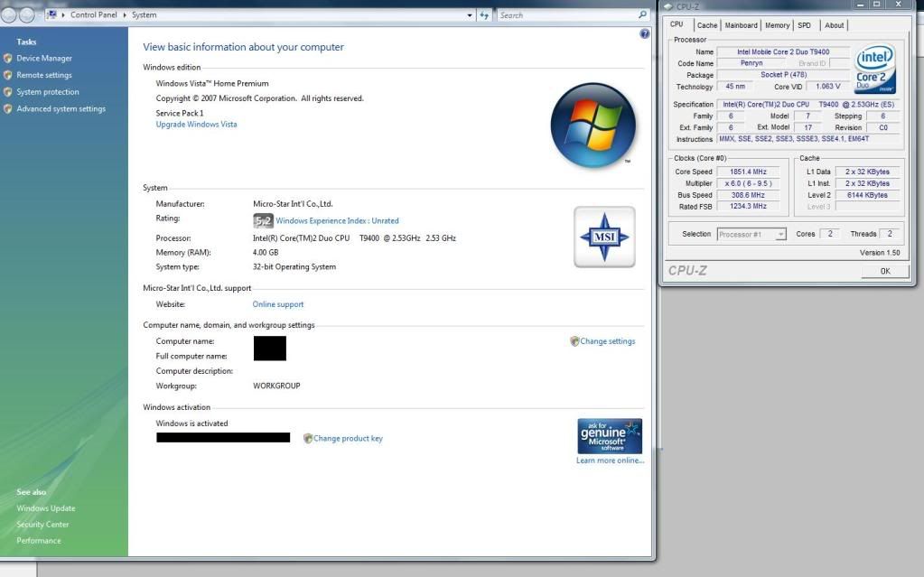Click Change settings link
Image resolution: width=924 pixels, height=577 pixels.
(608, 341)
